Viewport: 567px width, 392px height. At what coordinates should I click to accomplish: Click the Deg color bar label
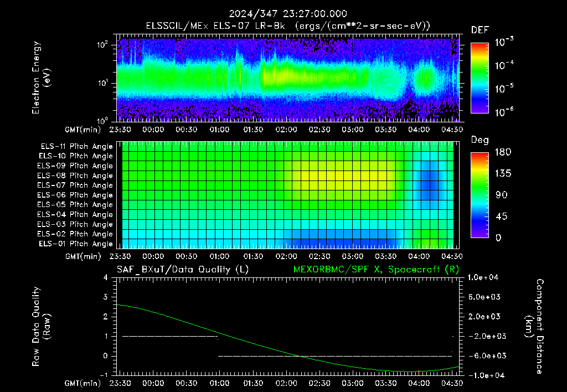point(480,140)
